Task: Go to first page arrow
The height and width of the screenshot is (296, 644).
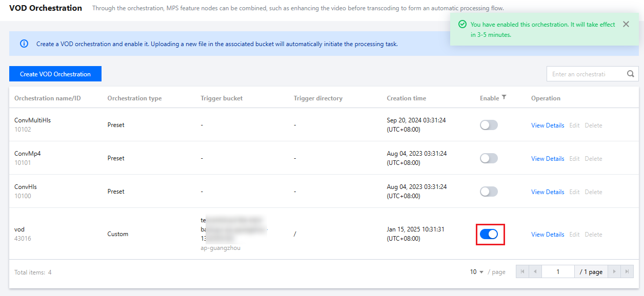Action: tap(522, 272)
